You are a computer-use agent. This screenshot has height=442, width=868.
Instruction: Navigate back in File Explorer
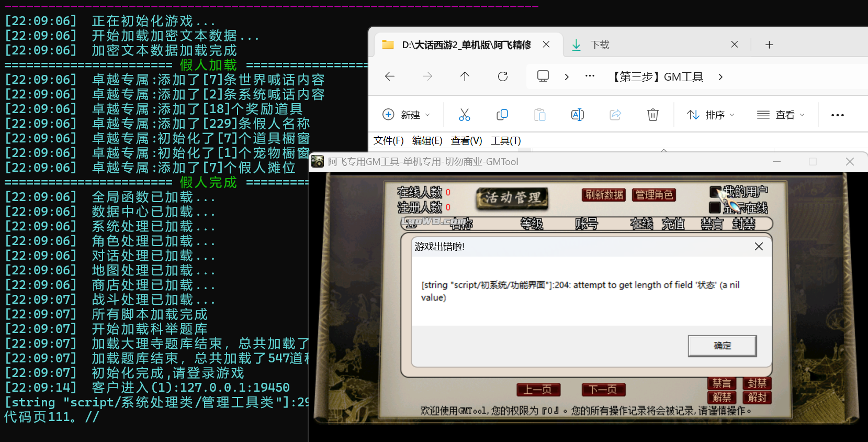[390, 76]
